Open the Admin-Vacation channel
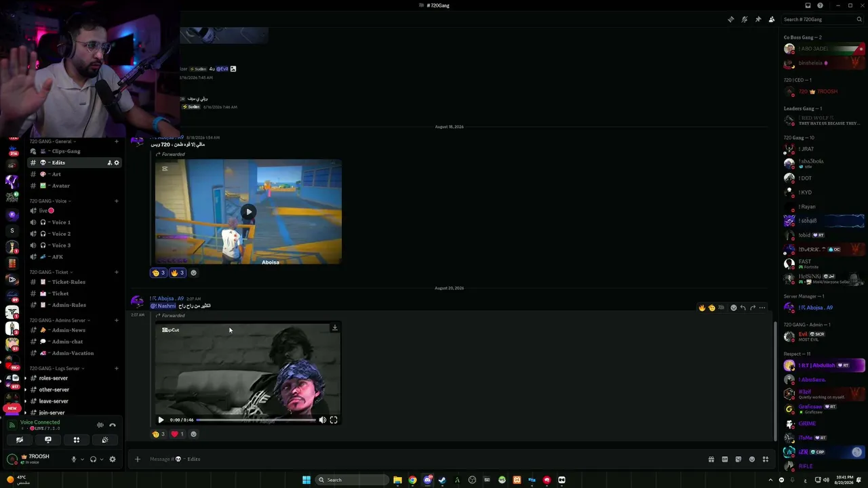The height and width of the screenshot is (488, 868). (x=75, y=353)
